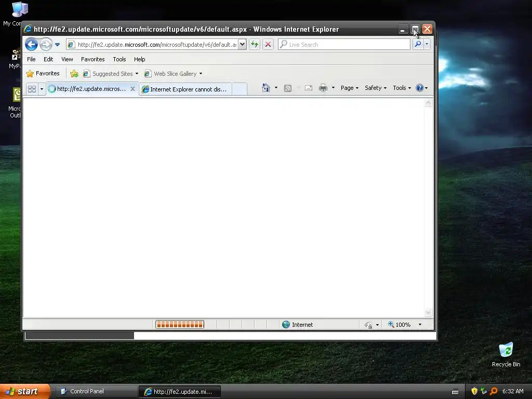Click Add to Favorites Bar icon
The width and height of the screenshot is (532, 399).
click(74, 73)
